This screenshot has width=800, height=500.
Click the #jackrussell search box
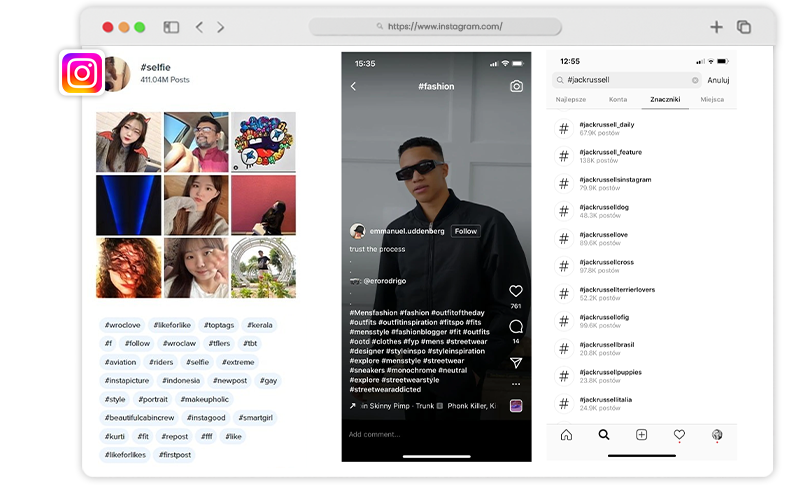[x=627, y=80]
